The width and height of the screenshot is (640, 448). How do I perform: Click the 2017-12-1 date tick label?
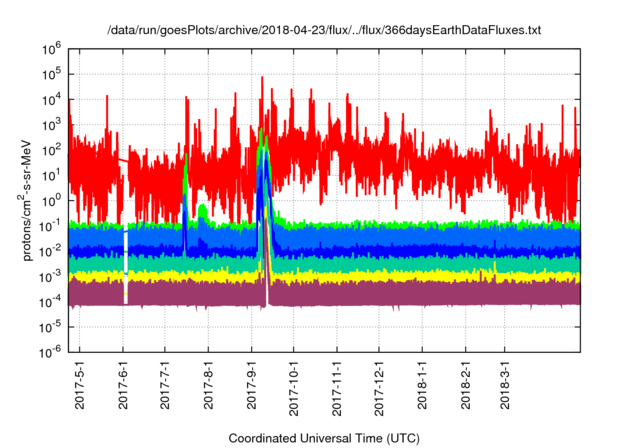coord(379,388)
